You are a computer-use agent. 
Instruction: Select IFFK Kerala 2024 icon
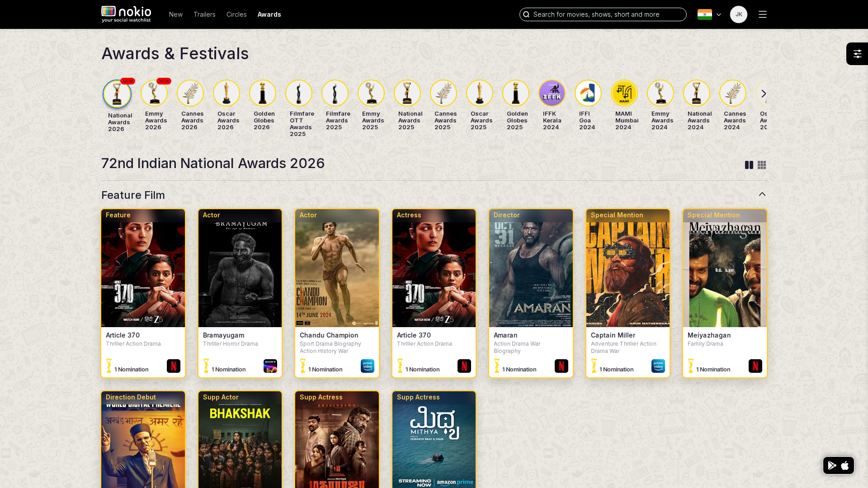point(552,93)
